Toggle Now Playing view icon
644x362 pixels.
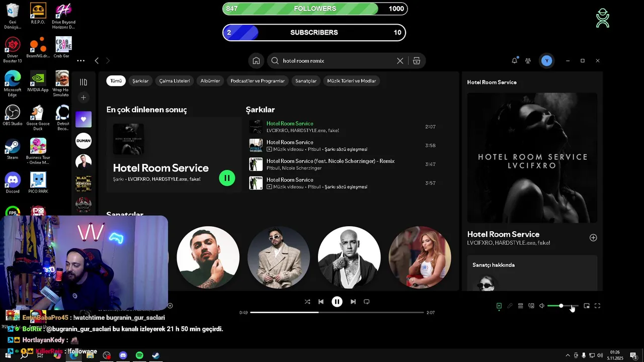499,306
